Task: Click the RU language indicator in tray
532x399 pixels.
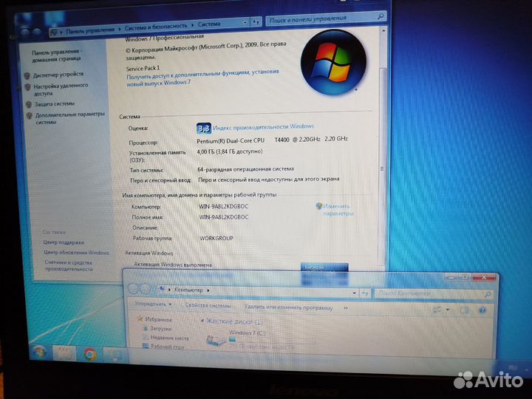Action: click(x=512, y=367)
